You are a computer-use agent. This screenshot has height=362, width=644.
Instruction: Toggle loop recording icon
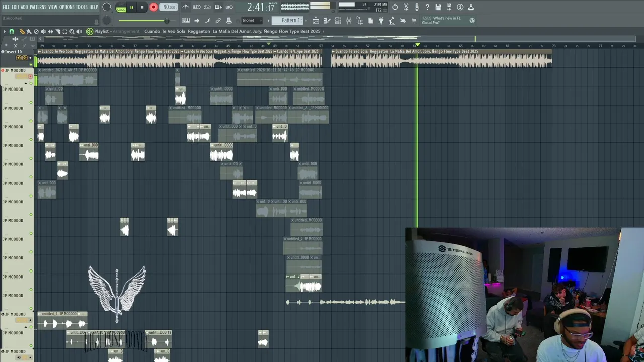pyautogui.click(x=229, y=7)
